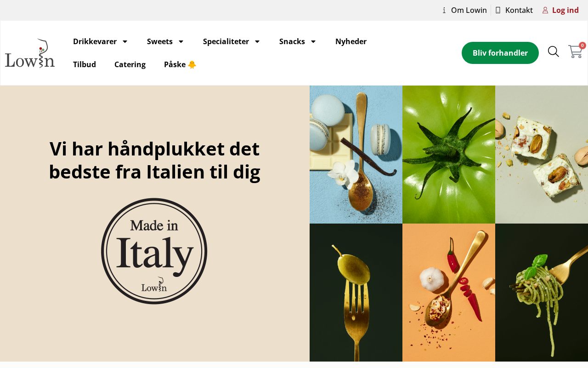The width and height of the screenshot is (588, 368).
Task: Click the info icon beside Om Lowin
Action: (x=444, y=10)
